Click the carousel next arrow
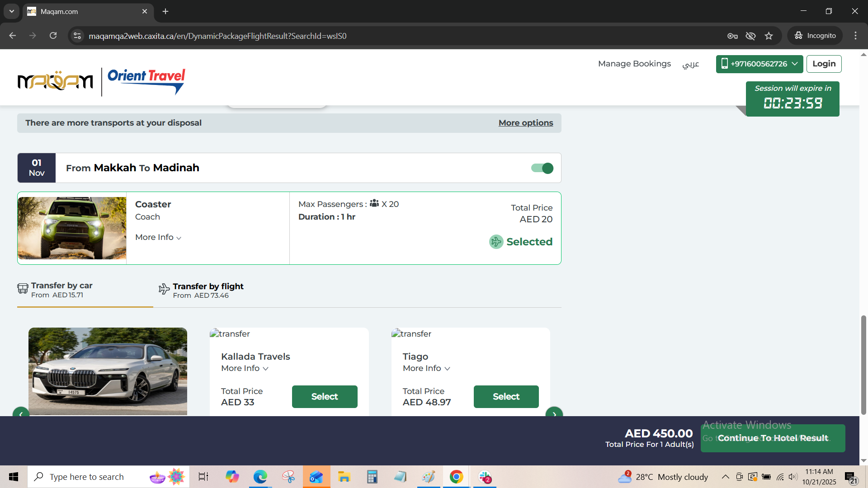Image resolution: width=868 pixels, height=488 pixels. click(554, 413)
